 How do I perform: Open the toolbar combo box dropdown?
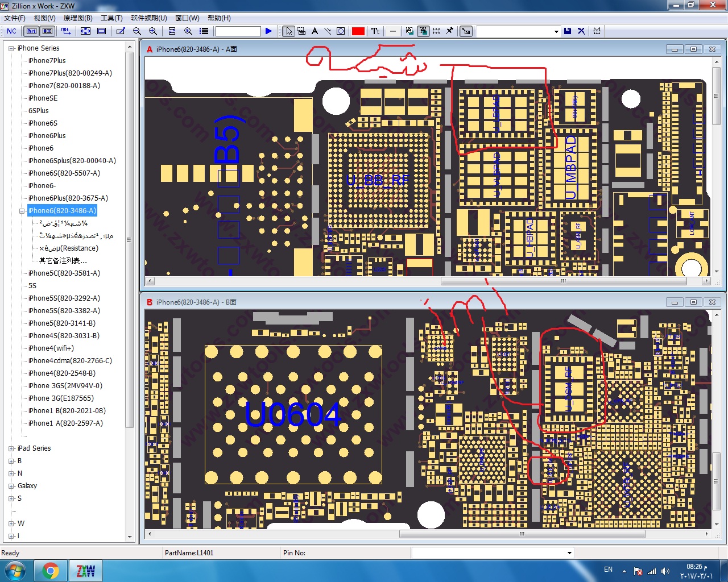(556, 31)
